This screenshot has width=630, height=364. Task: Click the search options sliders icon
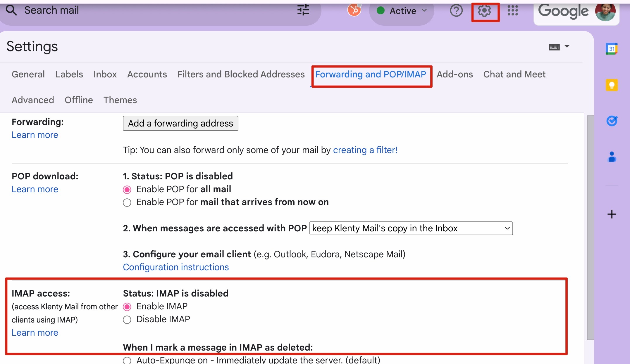[x=303, y=10]
